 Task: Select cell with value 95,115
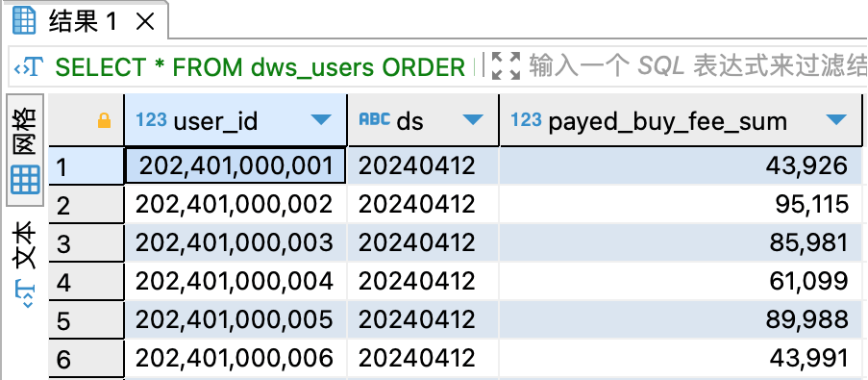(x=681, y=204)
